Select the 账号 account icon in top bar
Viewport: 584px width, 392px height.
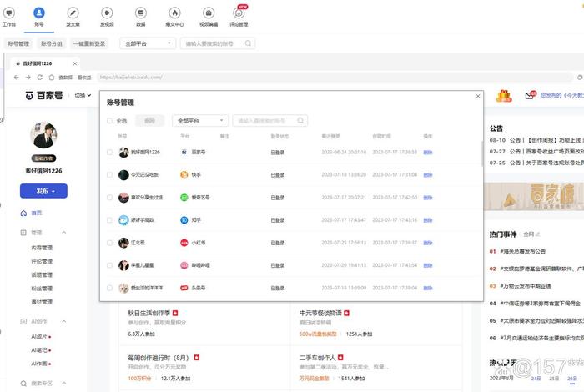tap(38, 13)
